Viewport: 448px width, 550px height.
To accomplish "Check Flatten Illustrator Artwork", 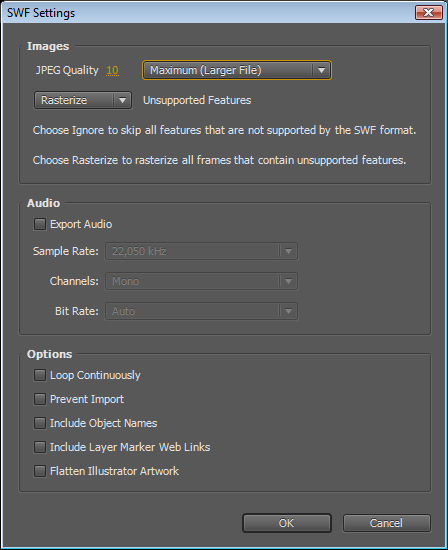I will 40,471.
